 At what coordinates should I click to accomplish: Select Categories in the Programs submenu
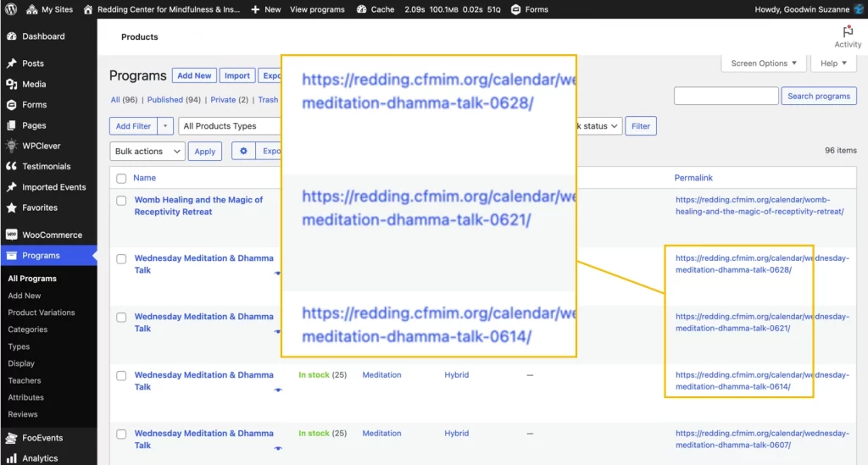[28, 329]
